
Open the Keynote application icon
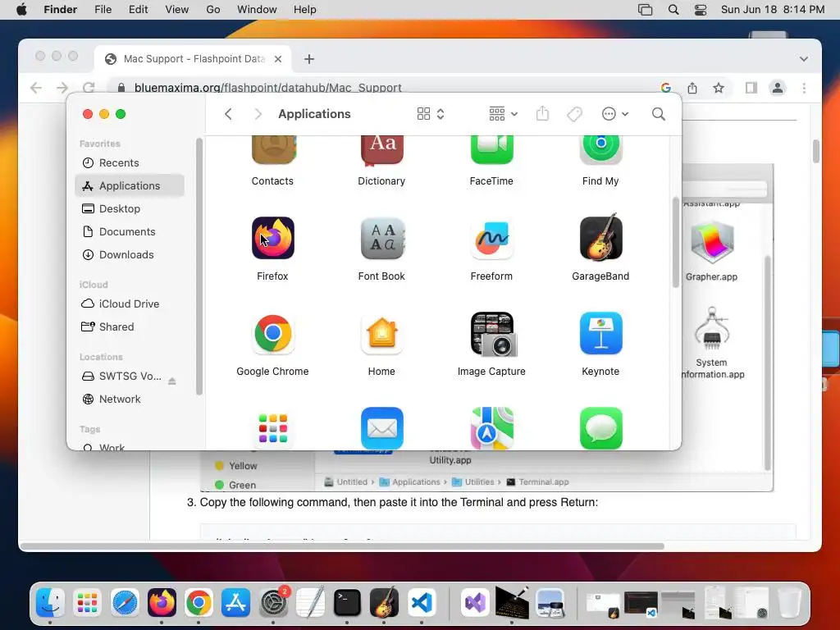click(600, 333)
